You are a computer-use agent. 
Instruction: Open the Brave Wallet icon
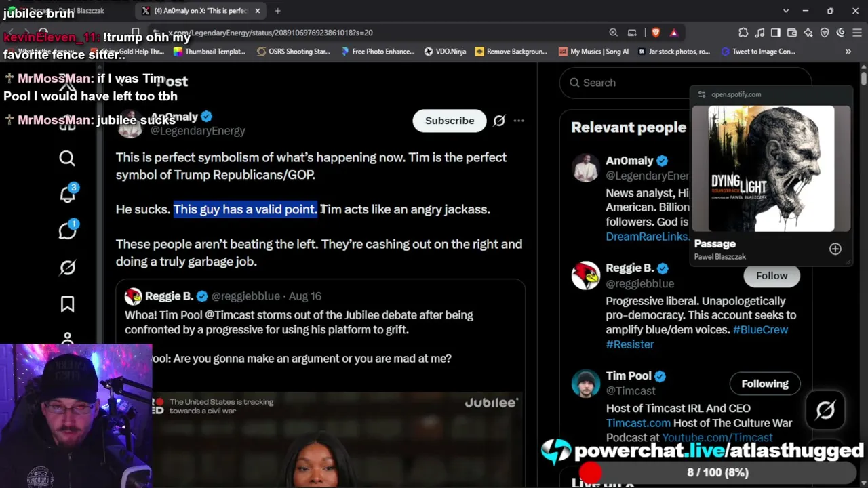click(792, 33)
